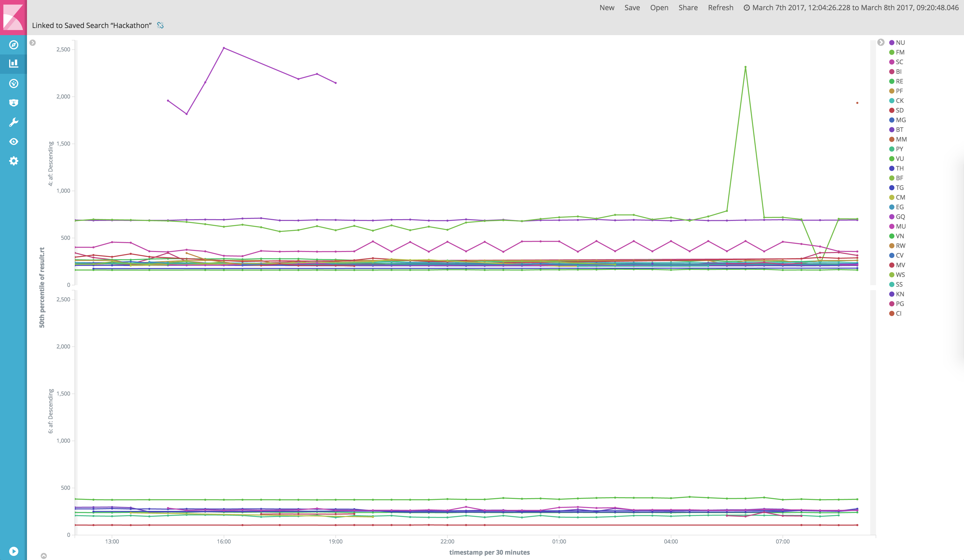Click the Share menu item
Viewport: 964px width, 560px height.
[688, 8]
